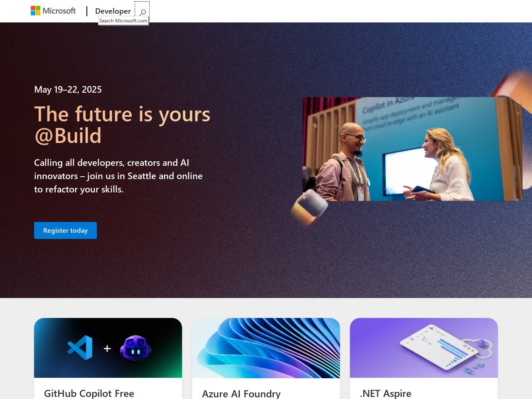Click the Azure AI Foundry heading
The width and height of the screenshot is (532, 399).
point(241,394)
